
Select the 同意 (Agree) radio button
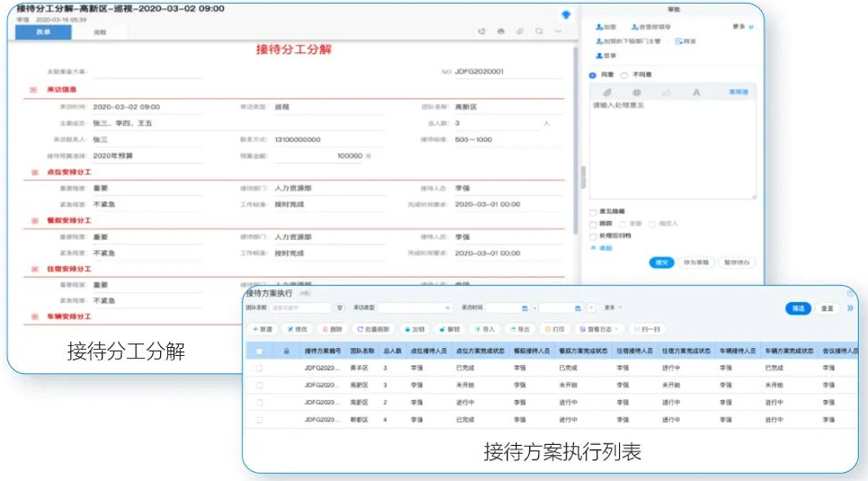click(x=592, y=77)
